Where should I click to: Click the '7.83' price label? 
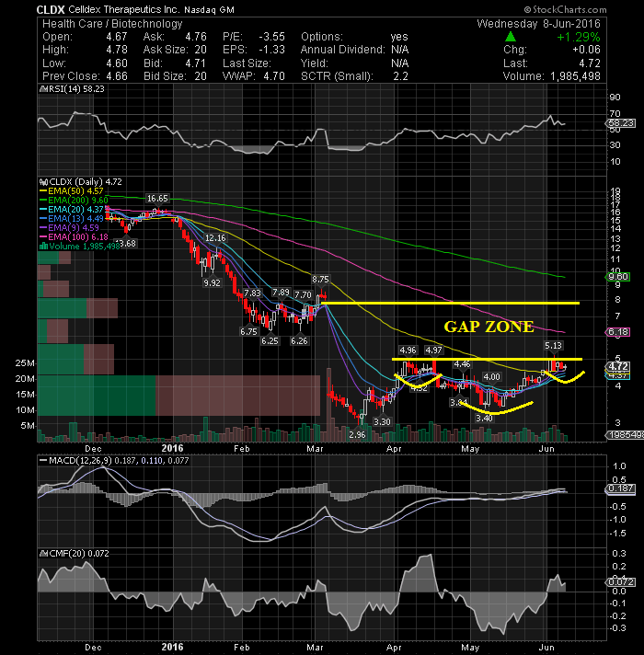pyautogui.click(x=252, y=293)
